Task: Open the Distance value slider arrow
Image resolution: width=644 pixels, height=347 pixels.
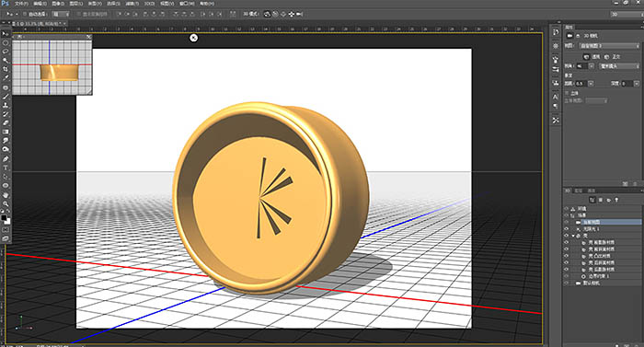Action: click(x=591, y=84)
